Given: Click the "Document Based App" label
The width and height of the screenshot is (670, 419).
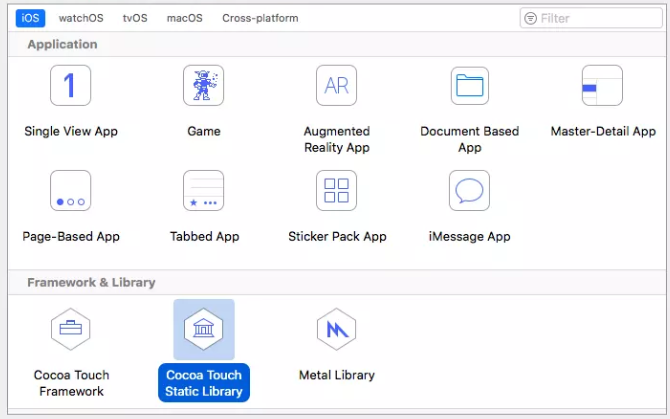Looking at the screenshot, I should click(470, 139).
